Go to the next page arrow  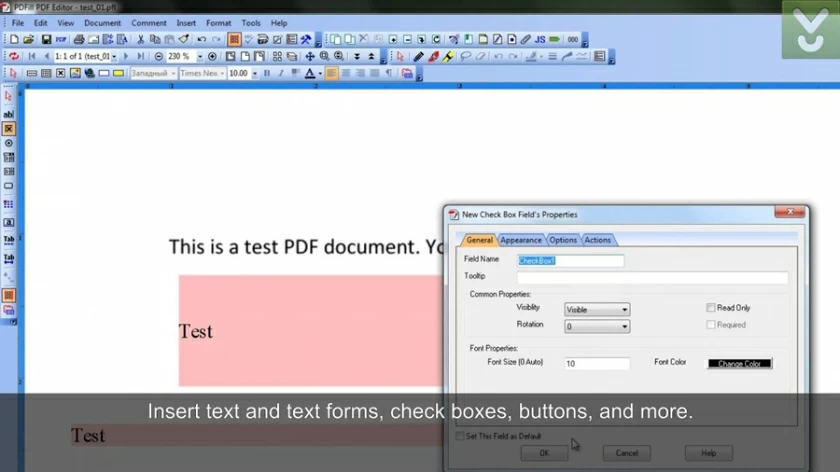[126, 56]
